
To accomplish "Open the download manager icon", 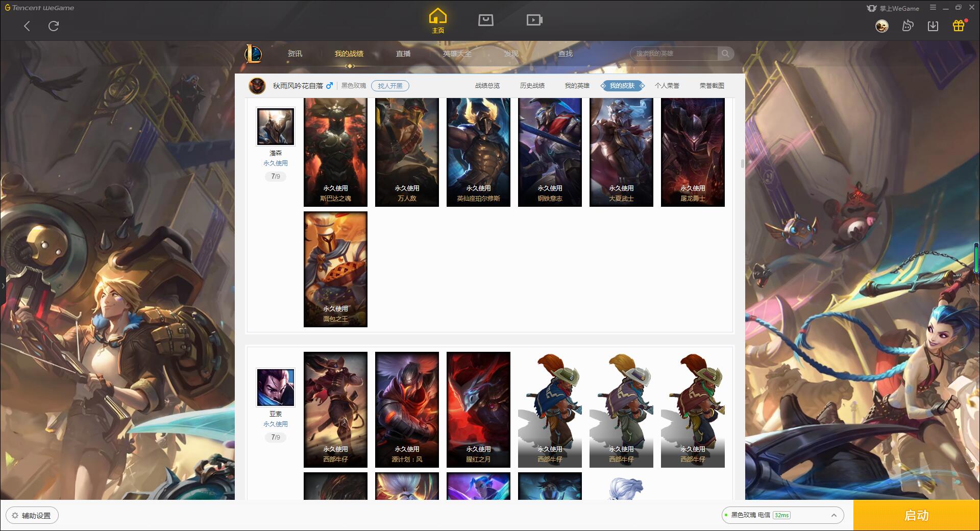I will (933, 26).
